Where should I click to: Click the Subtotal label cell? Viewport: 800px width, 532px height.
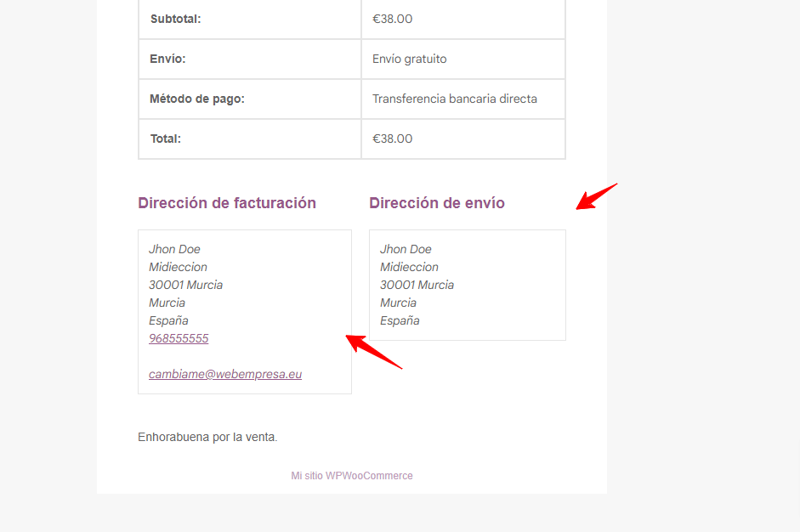[x=249, y=20]
